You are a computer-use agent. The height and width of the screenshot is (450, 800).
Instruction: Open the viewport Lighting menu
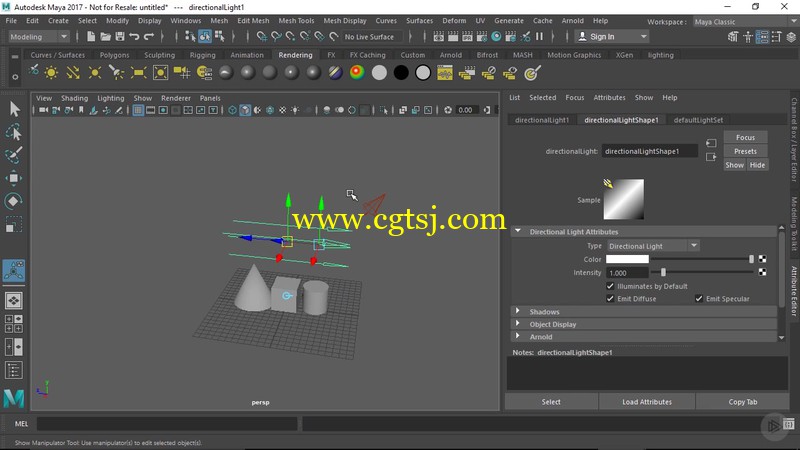(x=111, y=98)
